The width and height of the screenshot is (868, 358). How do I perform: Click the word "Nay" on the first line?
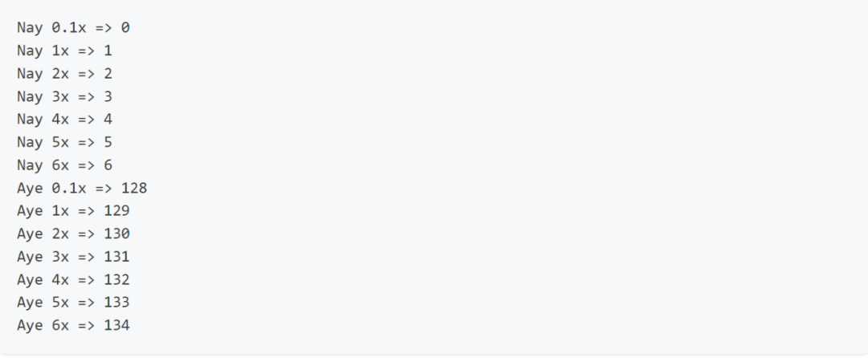click(x=30, y=27)
